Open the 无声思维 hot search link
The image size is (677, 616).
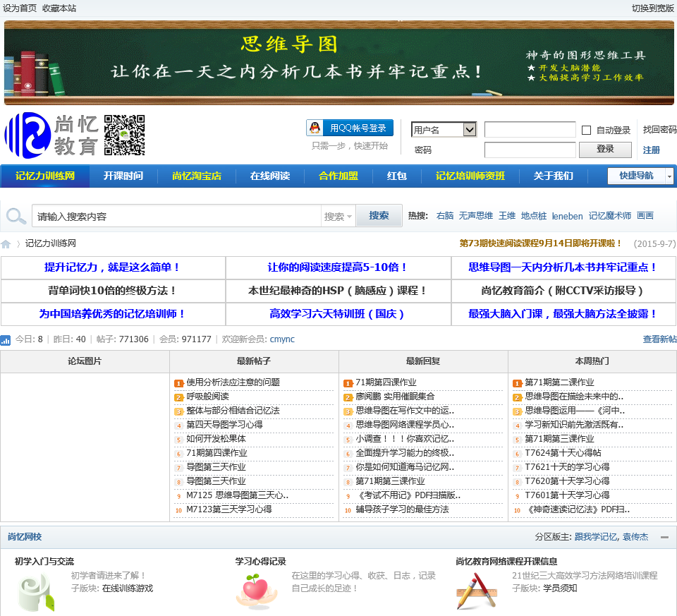point(476,216)
